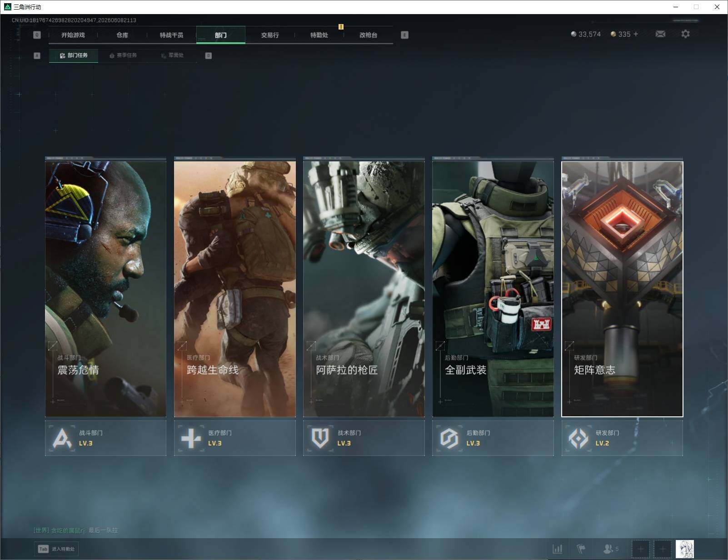This screenshot has height=560, width=728.
Task: Open the 跨越生命线 medical mission card
Action: click(x=235, y=289)
